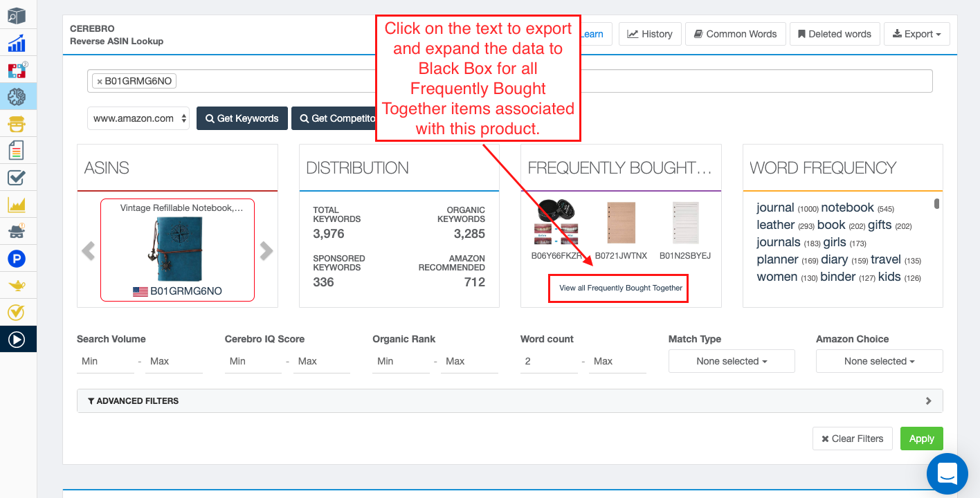
Task: Open the blue bar chart trend tool
Action: coord(17,43)
